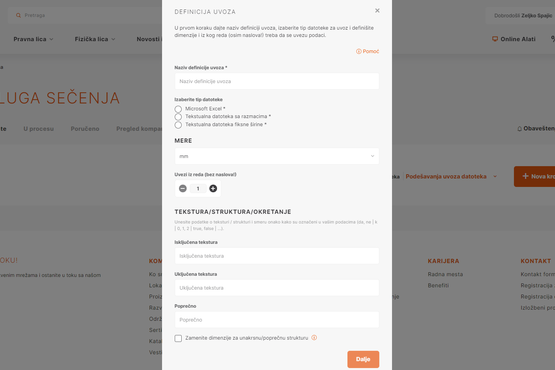The width and height of the screenshot is (555, 370).
Task: Close the Definicija uvoza dialog
Action: point(377,11)
